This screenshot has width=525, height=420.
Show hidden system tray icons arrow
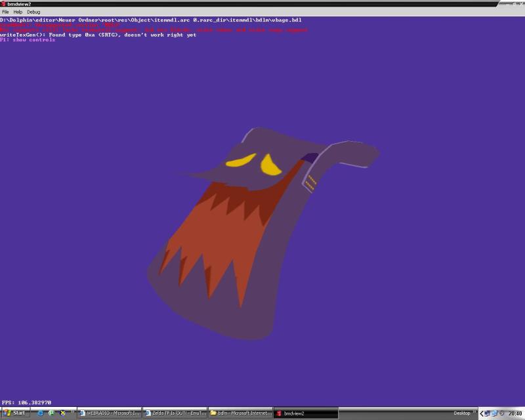[482, 413]
